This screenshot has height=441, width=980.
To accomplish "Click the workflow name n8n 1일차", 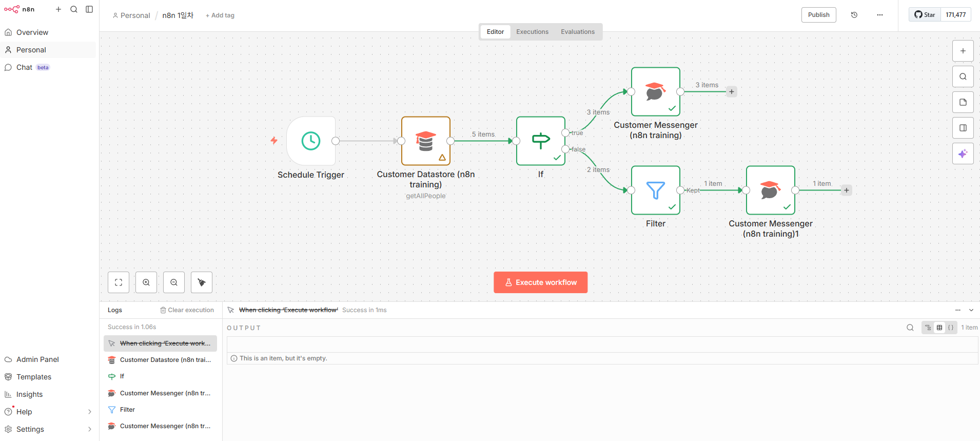I will pos(178,15).
